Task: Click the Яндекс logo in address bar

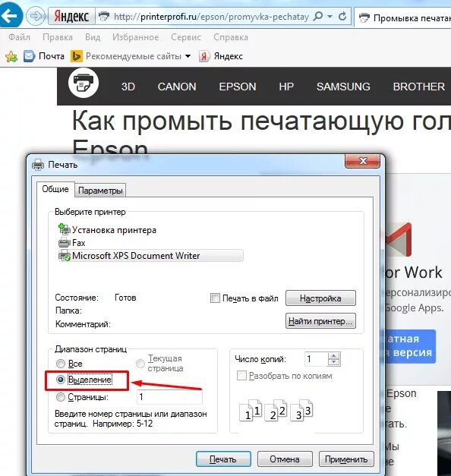Action: [71, 16]
